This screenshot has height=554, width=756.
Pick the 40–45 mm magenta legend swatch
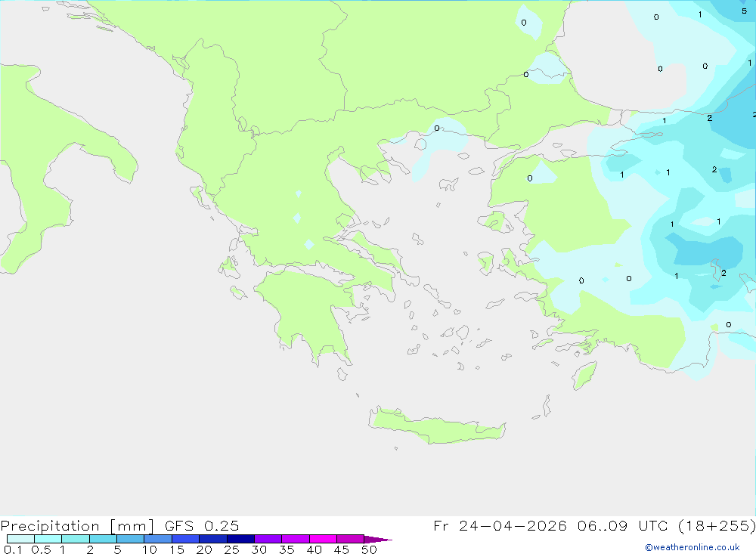[323, 539]
